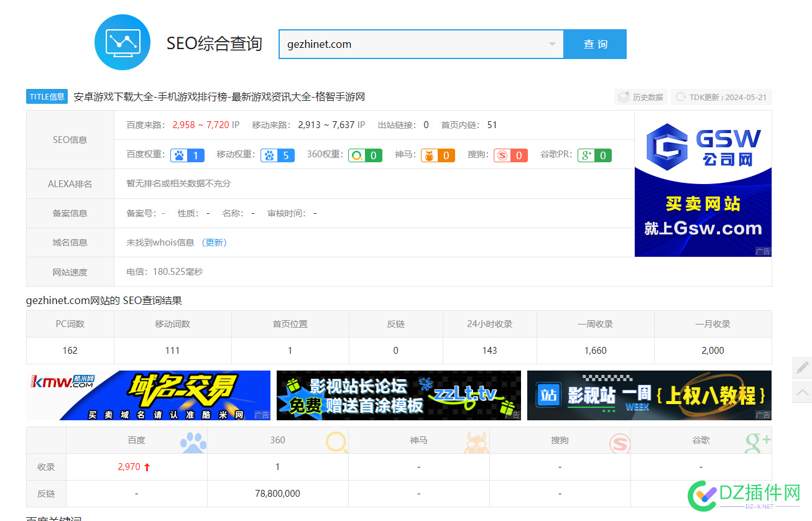This screenshot has width=812, height=521.
Task: Click the SEO综合查询 monitor logo icon
Action: point(122,42)
